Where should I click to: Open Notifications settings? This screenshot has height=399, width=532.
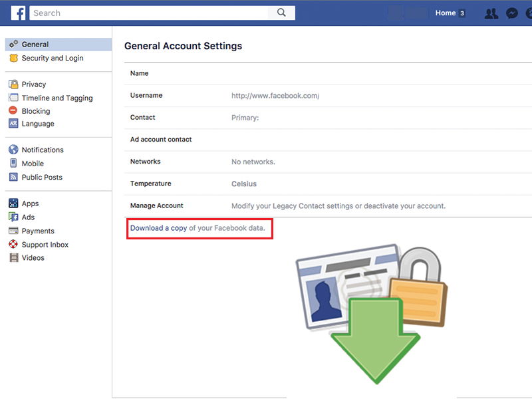point(43,150)
